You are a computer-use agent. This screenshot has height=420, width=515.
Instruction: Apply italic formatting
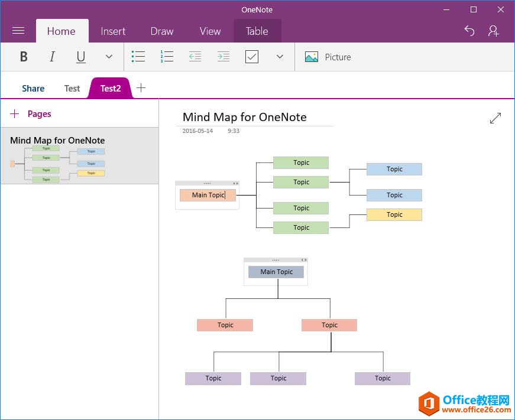tap(52, 57)
